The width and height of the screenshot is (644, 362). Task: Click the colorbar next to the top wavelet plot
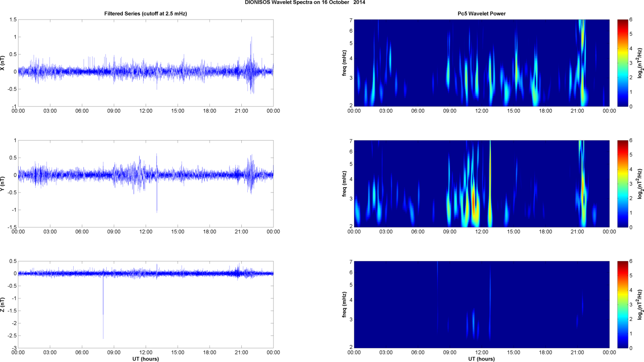coord(622,63)
